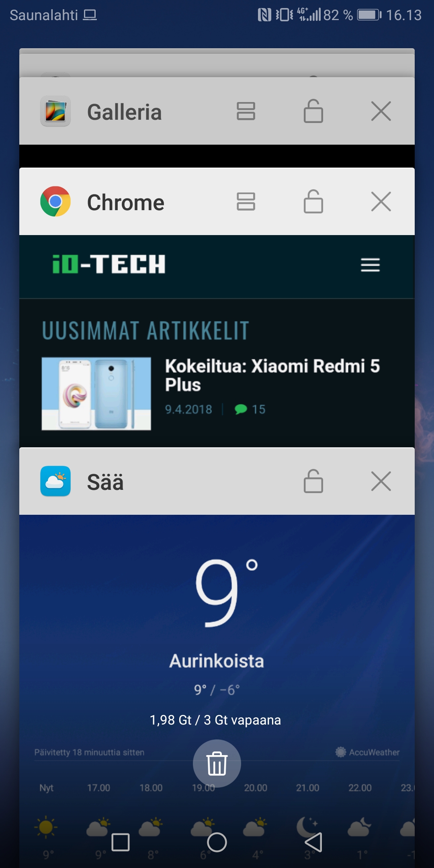Image resolution: width=434 pixels, height=868 pixels.
Task: Tap the Back navigation triangle button
Action: pyautogui.click(x=313, y=842)
